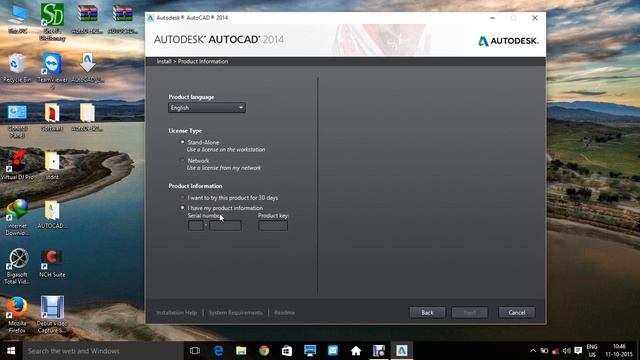Select the Debut Video Capture shortcut
640x360 pixels.
(x=52, y=314)
